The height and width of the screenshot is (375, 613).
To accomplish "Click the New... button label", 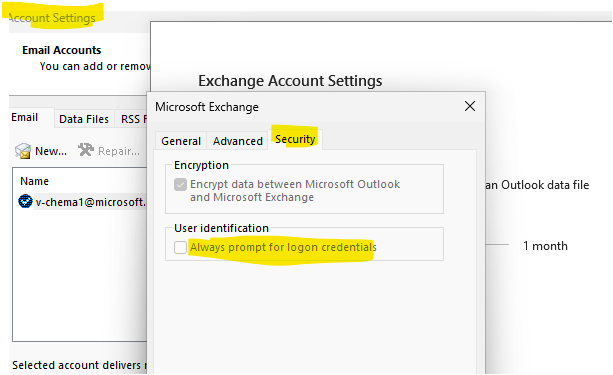I will [51, 151].
